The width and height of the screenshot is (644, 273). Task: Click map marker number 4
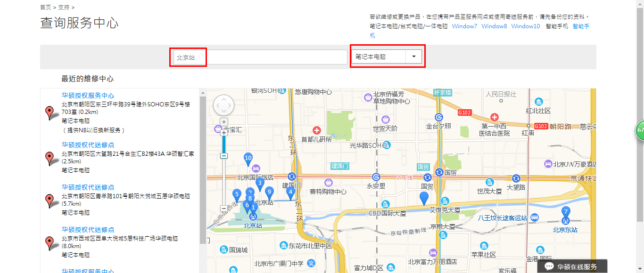coord(290,191)
